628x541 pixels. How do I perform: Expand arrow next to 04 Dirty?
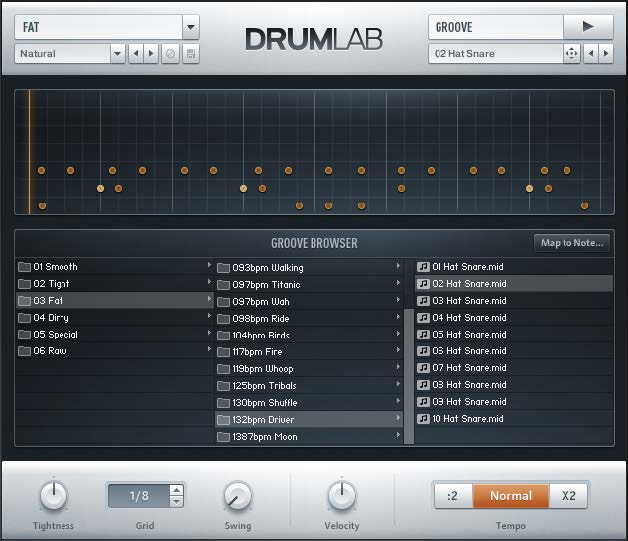tap(209, 316)
